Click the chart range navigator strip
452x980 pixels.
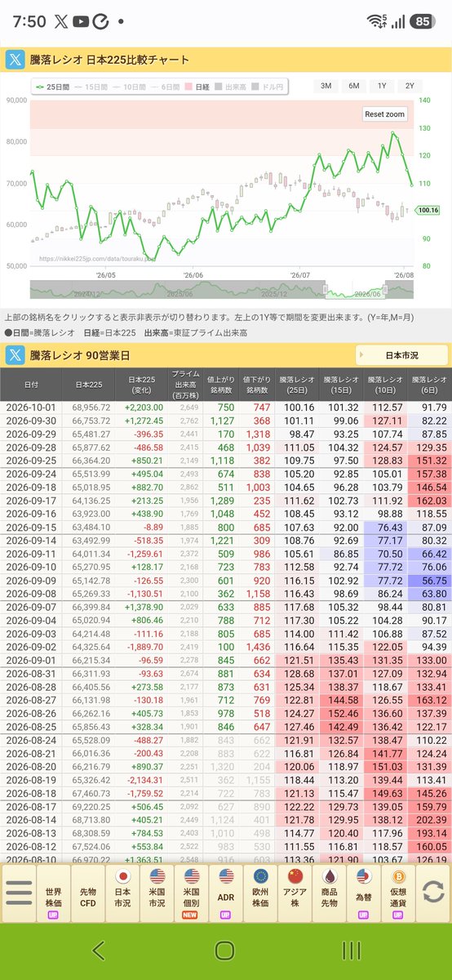coord(221,290)
